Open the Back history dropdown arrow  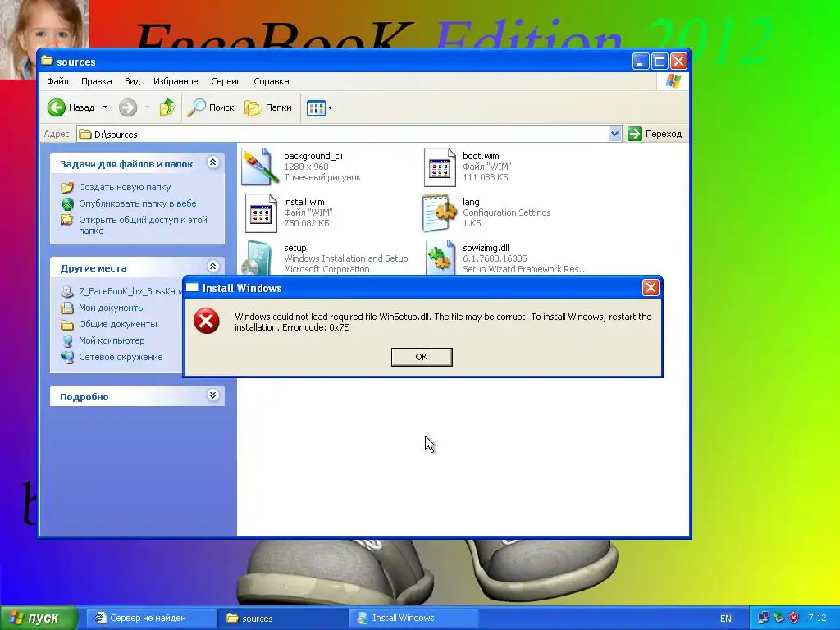click(x=106, y=107)
